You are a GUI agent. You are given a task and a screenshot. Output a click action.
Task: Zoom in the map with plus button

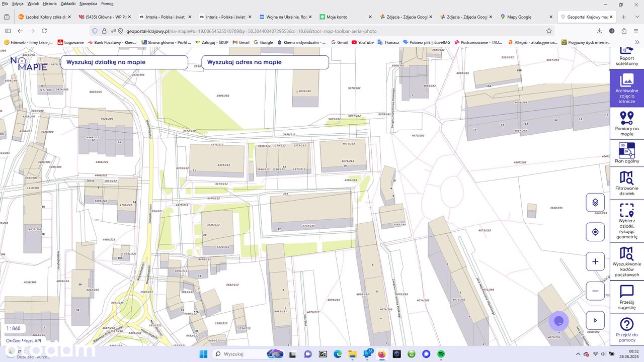(595, 261)
